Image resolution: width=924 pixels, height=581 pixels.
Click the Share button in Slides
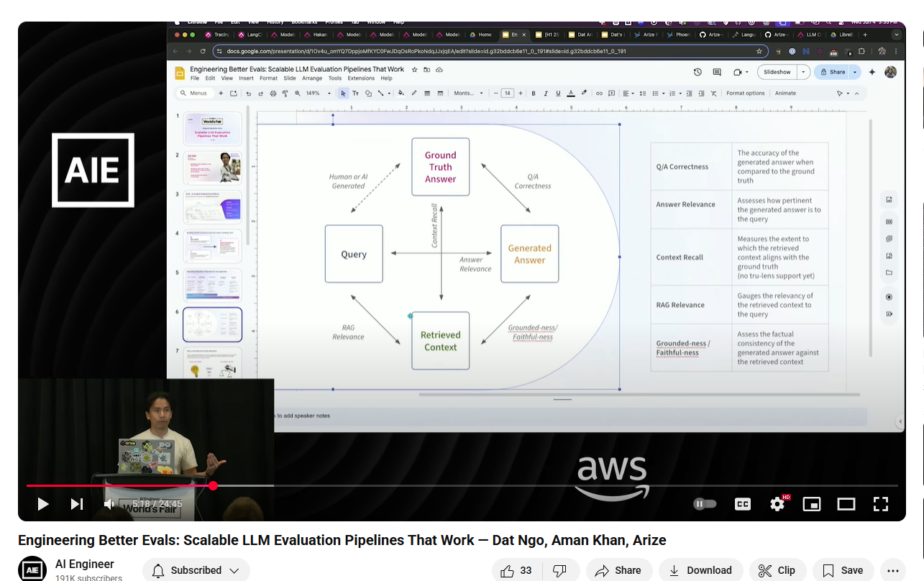(833, 72)
